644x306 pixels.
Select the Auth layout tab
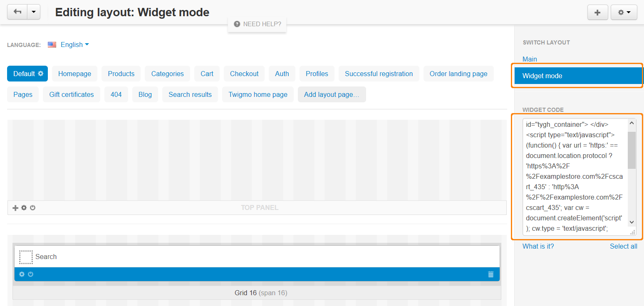[282, 74]
